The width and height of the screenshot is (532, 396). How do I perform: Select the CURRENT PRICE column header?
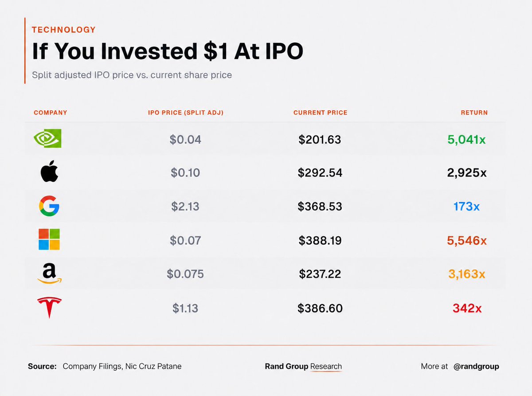[x=320, y=113]
